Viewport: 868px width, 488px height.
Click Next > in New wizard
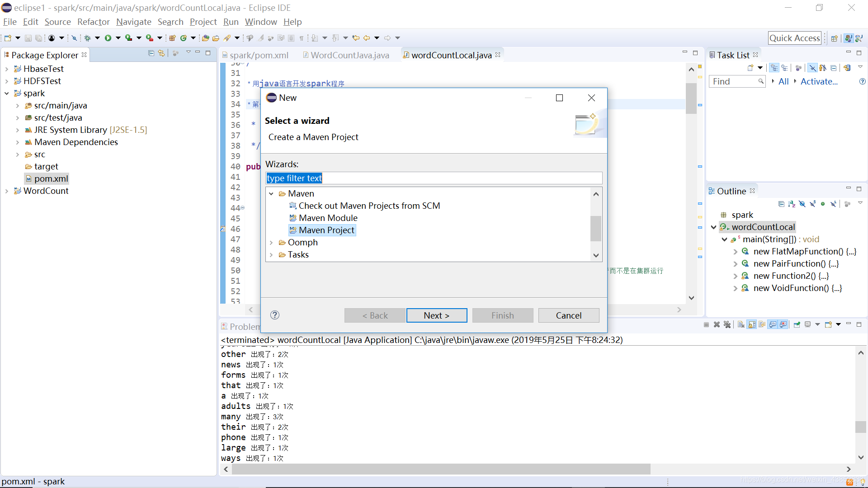click(x=437, y=315)
